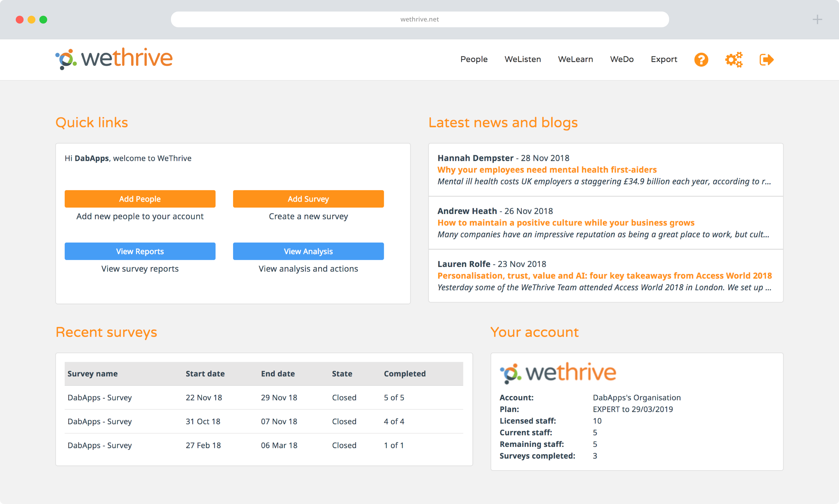The image size is (839, 504).
Task: Click Create a new survey text
Action: pyautogui.click(x=308, y=216)
